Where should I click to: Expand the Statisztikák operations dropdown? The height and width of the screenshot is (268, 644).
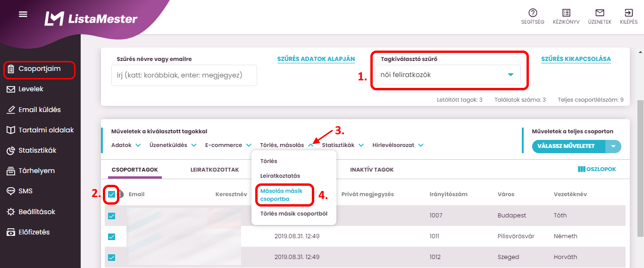pyautogui.click(x=343, y=145)
